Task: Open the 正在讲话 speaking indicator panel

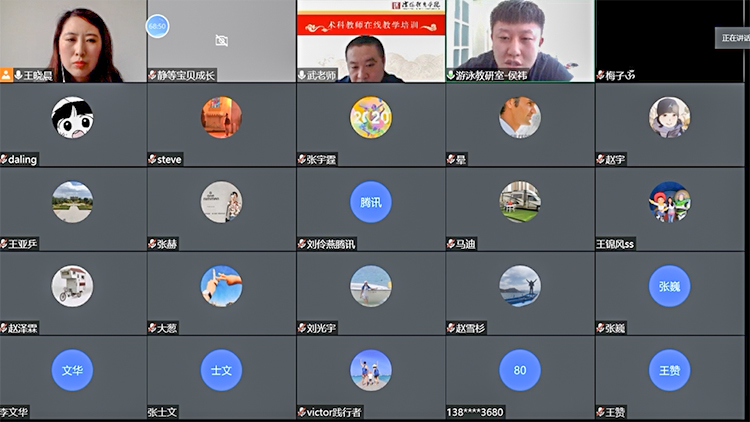Action: tap(733, 38)
